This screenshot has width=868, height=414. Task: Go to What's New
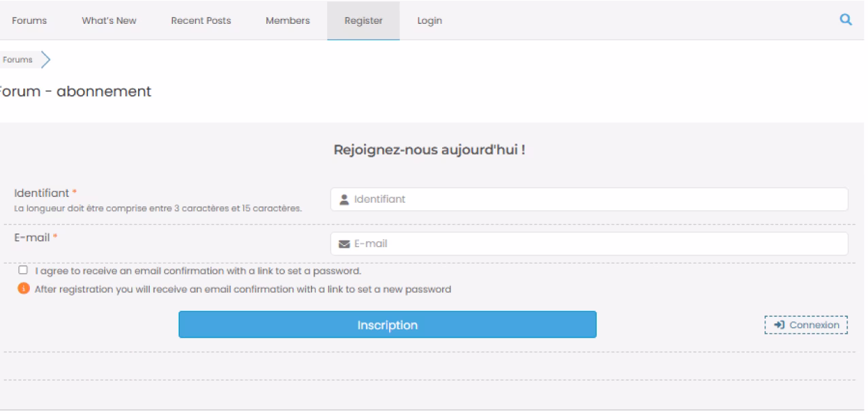(109, 20)
